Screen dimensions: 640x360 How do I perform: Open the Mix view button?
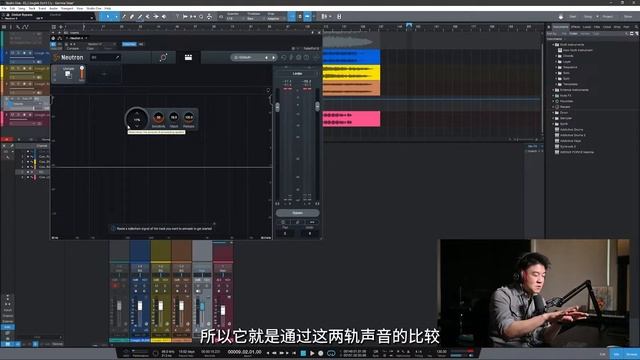(x=616, y=354)
